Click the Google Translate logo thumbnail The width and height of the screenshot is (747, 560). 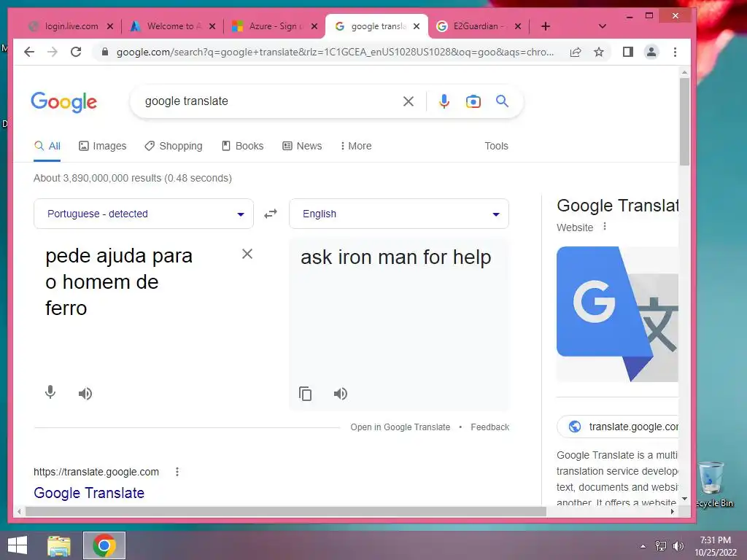click(x=617, y=314)
